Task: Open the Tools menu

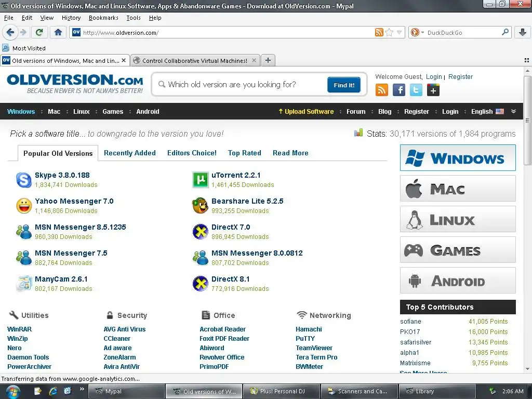Action: click(x=134, y=18)
